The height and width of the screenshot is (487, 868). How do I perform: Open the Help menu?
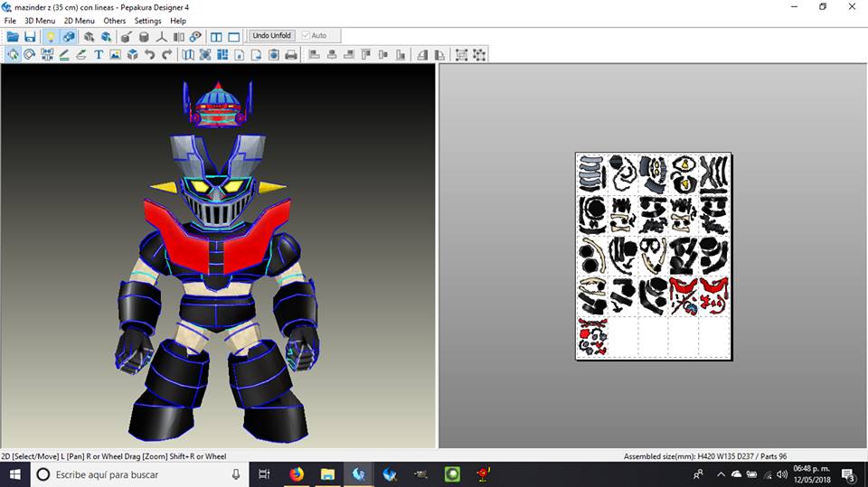(x=178, y=21)
